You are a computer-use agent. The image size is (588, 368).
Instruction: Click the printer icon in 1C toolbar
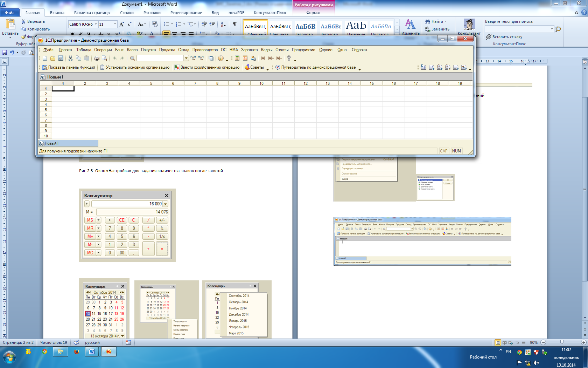click(x=97, y=58)
